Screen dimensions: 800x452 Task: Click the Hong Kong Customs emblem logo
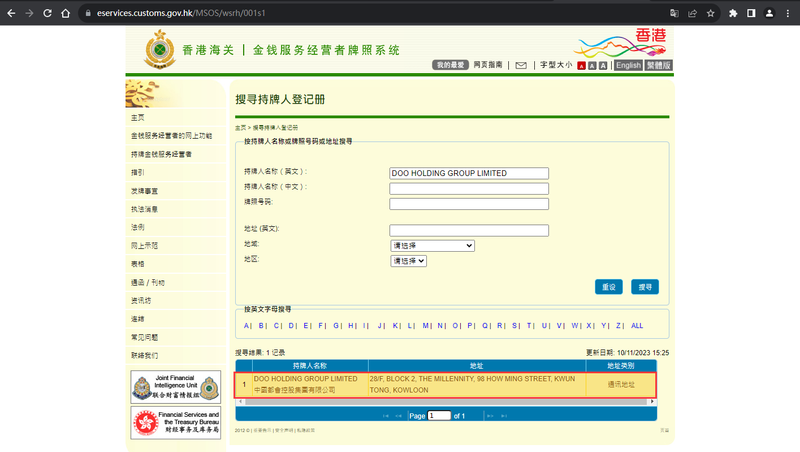160,49
